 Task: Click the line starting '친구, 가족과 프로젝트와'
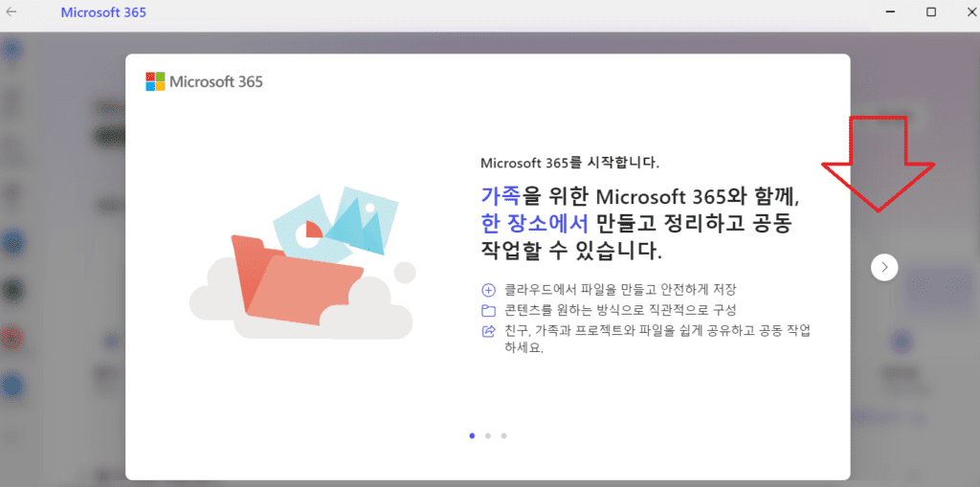pos(657,340)
